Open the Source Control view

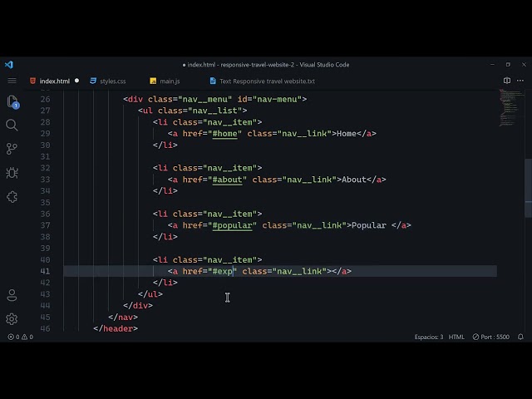(12, 149)
